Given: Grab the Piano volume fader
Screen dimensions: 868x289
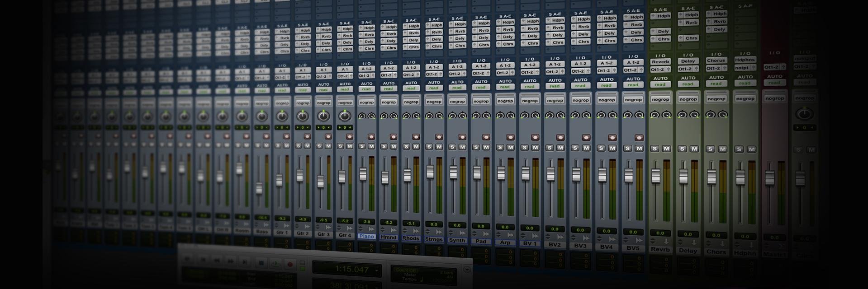Looking at the screenshot, I should tap(363, 174).
